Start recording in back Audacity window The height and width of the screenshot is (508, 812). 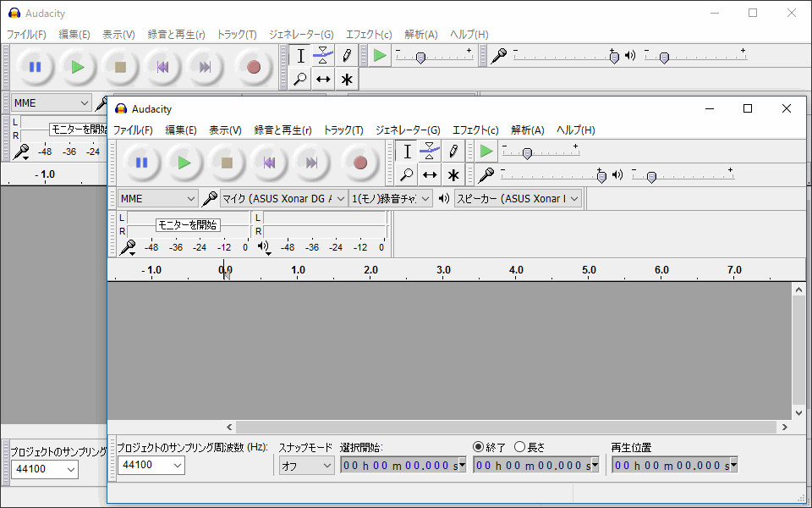pos(253,67)
